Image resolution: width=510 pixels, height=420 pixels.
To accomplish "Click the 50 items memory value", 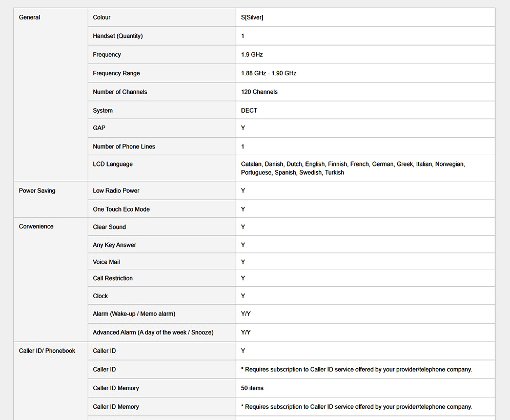I will coord(252,388).
